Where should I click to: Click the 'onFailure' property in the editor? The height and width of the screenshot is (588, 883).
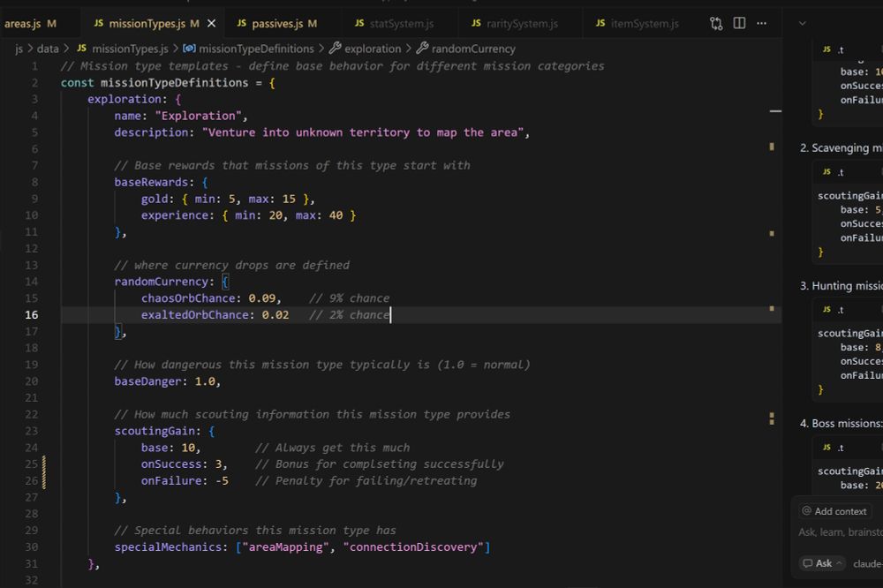coord(171,481)
